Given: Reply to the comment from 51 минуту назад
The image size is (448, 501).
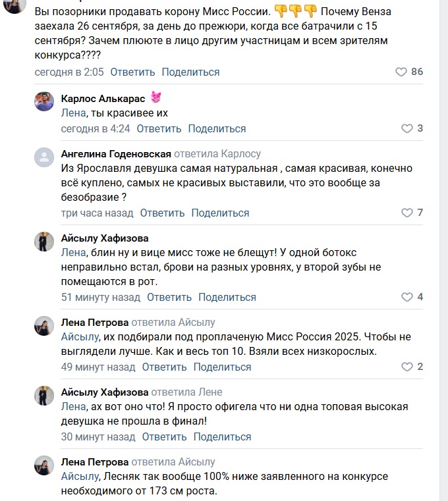Looking at the screenshot, I should tap(169, 298).
